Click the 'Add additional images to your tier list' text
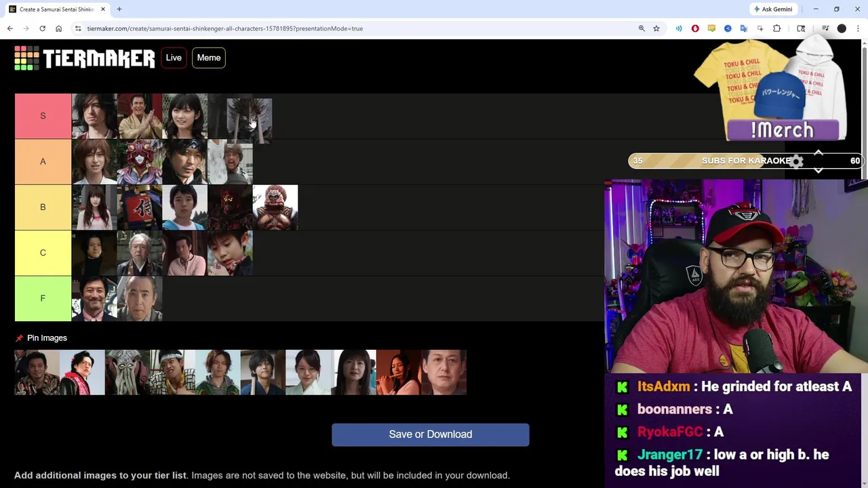This screenshot has height=488, width=868. tap(100, 475)
